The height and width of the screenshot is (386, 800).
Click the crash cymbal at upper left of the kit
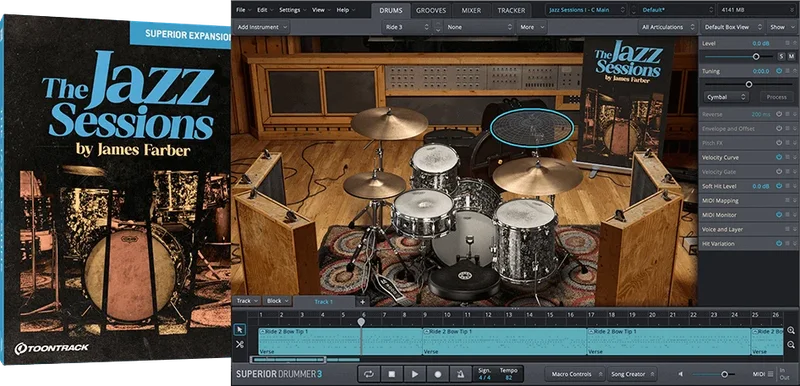(x=389, y=123)
